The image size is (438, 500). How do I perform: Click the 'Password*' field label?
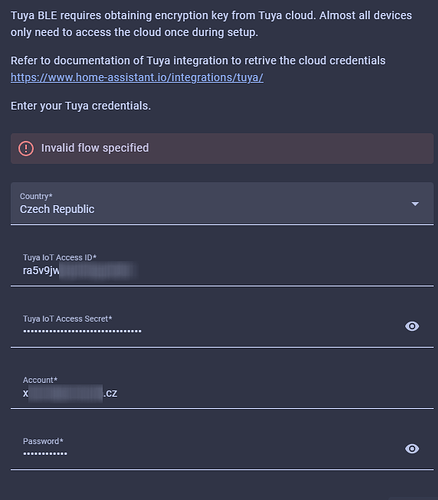coord(43,441)
